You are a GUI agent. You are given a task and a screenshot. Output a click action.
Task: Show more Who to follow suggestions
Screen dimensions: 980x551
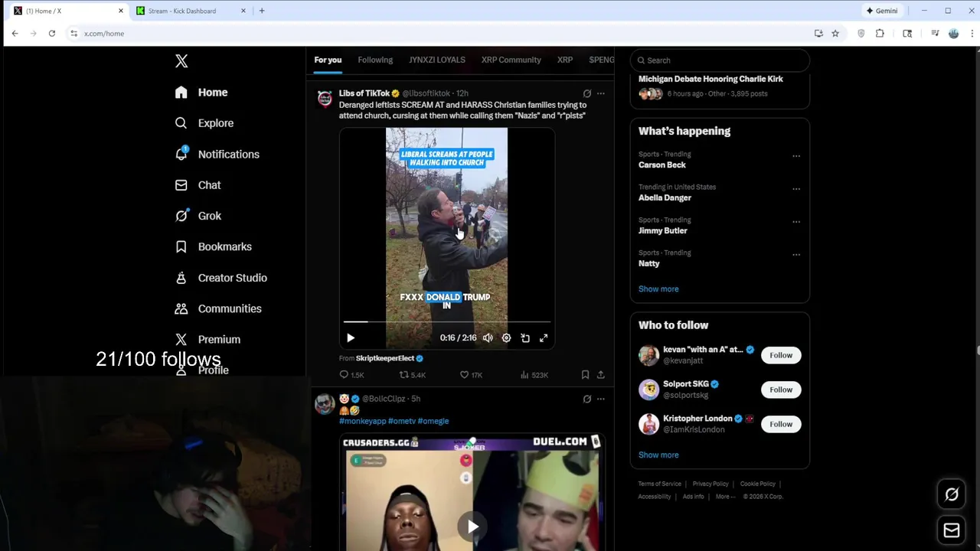pyautogui.click(x=658, y=455)
